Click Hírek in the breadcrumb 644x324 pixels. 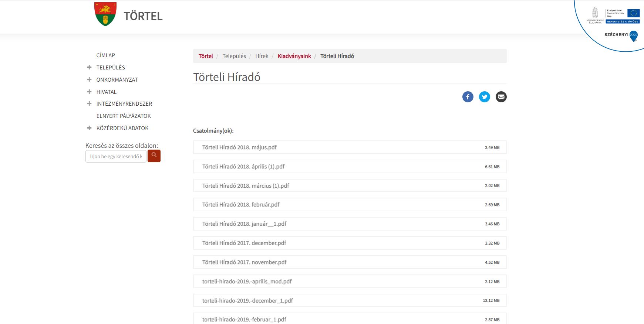[x=262, y=56]
